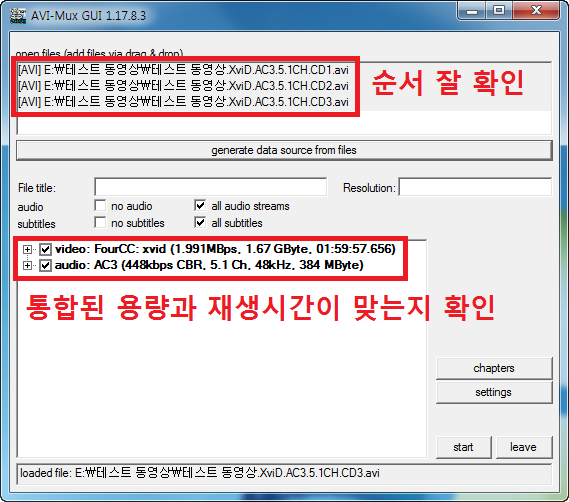The height and width of the screenshot is (502, 569).
Task: Enable the no audio checkbox
Action: tap(100, 205)
